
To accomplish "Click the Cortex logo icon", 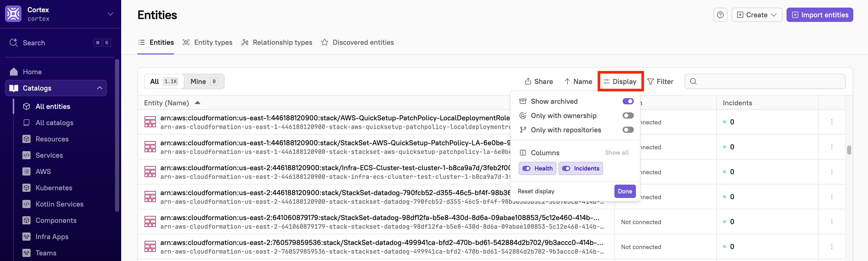I will [13, 14].
